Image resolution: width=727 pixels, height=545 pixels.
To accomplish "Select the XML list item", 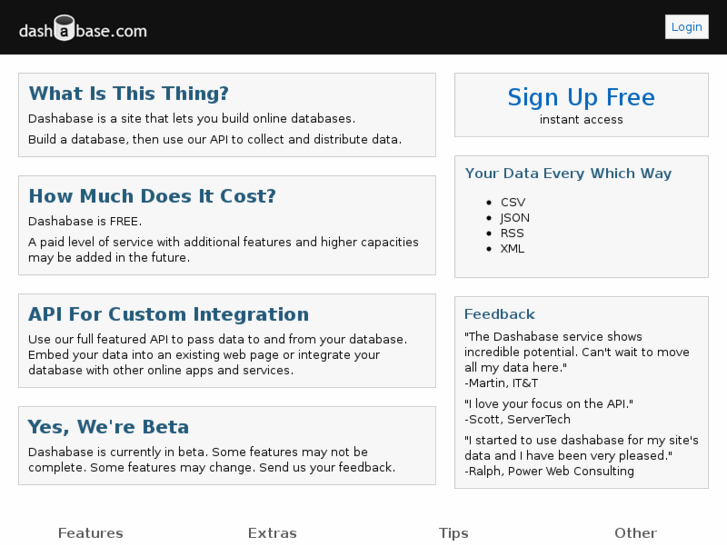I will 512,249.
